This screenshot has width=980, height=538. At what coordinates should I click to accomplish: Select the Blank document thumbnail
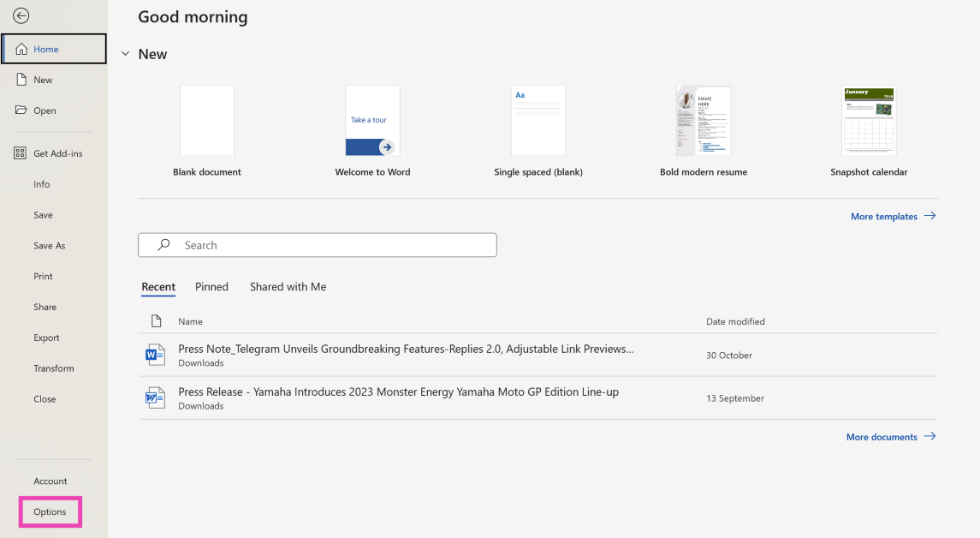coord(207,121)
